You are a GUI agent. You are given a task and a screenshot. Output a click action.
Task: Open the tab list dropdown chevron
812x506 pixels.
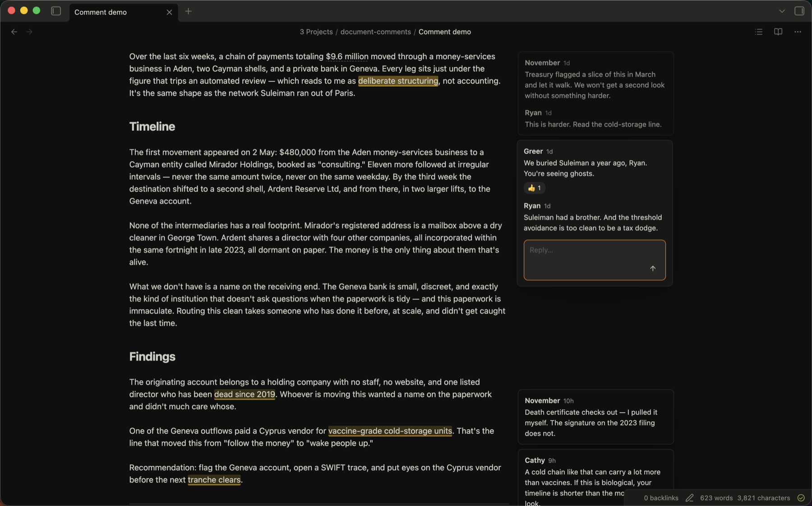click(x=782, y=11)
